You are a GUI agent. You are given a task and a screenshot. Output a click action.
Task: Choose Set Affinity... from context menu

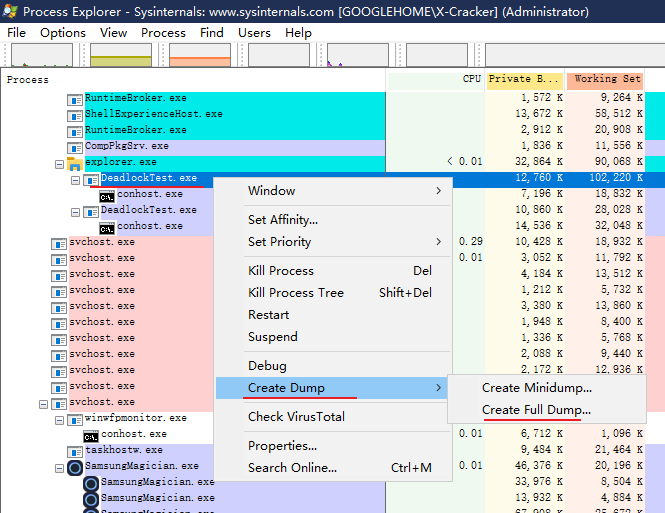tap(333, 220)
